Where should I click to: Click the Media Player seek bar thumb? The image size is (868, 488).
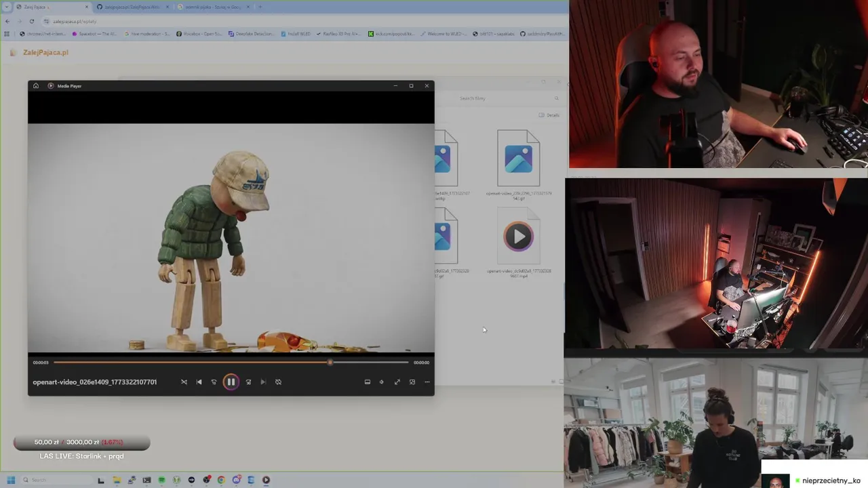(330, 363)
